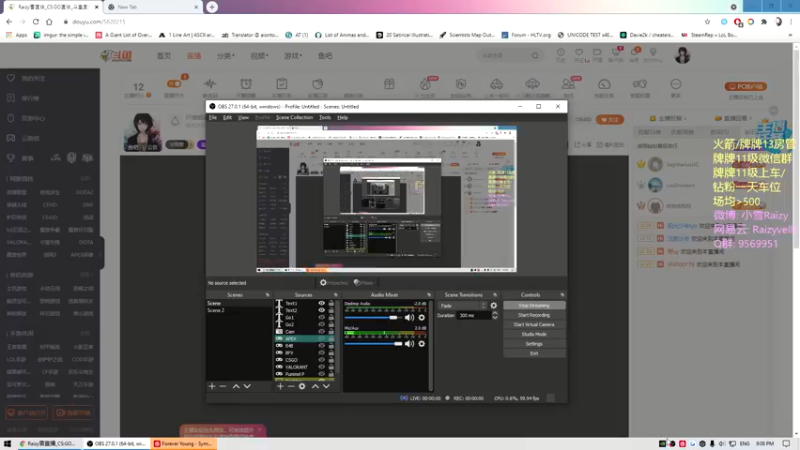
Task: Click the Sources list scrollbar
Action: (x=337, y=337)
